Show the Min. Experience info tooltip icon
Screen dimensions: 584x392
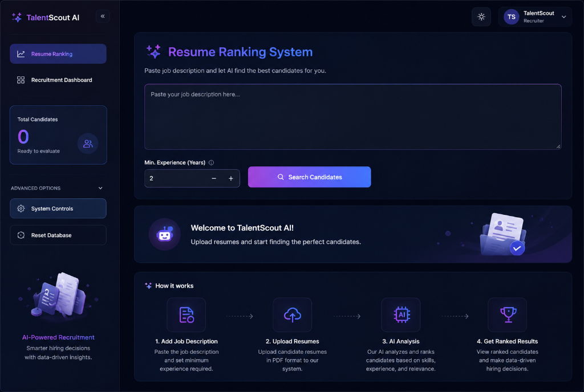[211, 162]
